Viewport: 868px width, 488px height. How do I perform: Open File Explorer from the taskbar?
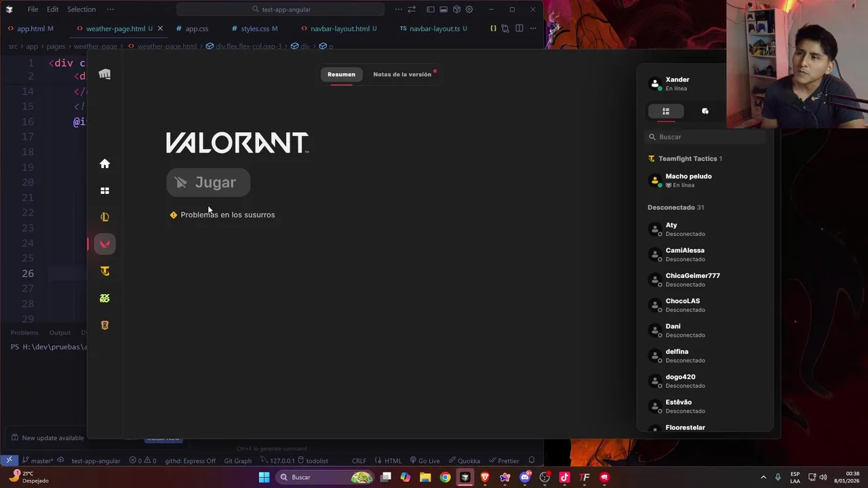click(425, 477)
